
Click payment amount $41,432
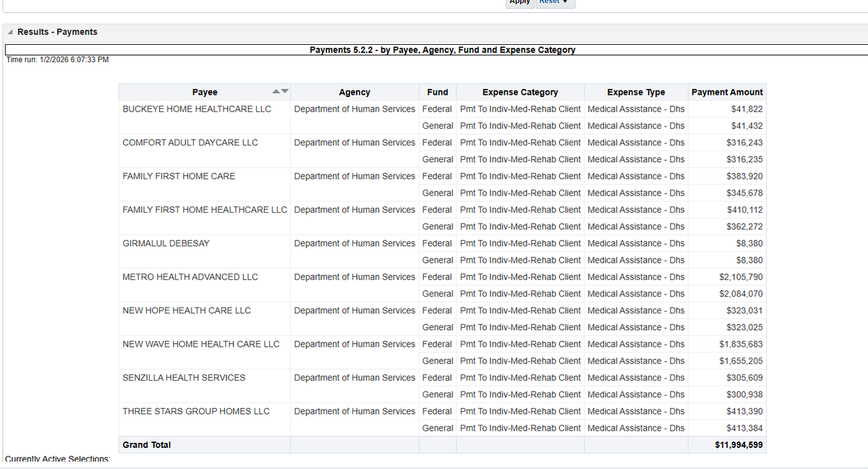[x=747, y=126]
